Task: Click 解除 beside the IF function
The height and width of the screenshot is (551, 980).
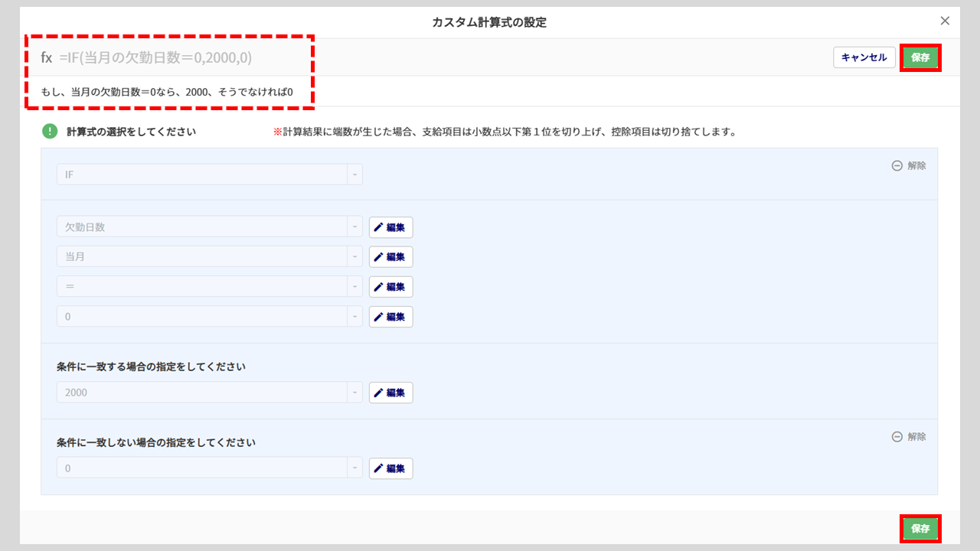Action: [x=909, y=165]
